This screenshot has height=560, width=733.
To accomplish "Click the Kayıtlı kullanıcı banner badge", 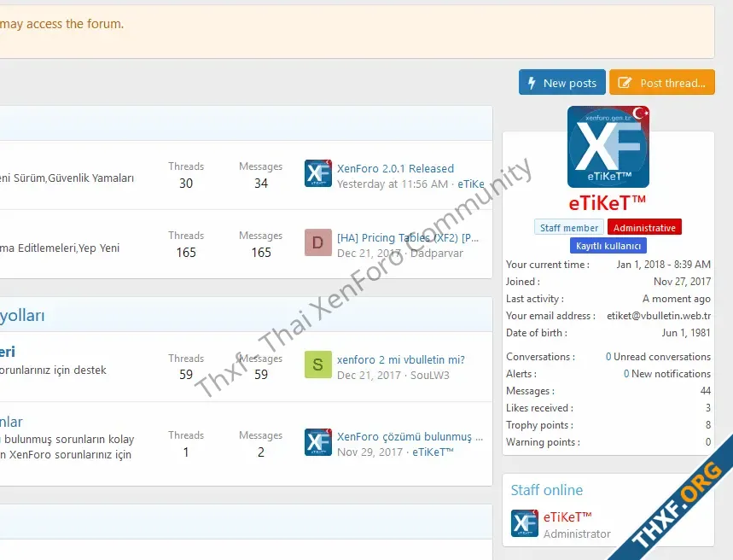I will tap(608, 246).
